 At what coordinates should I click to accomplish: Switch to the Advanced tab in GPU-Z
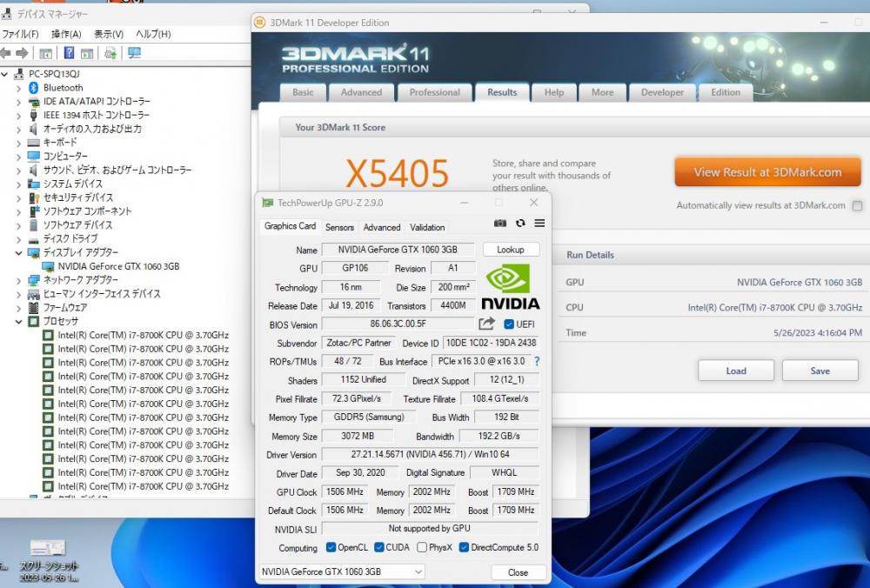(x=382, y=227)
